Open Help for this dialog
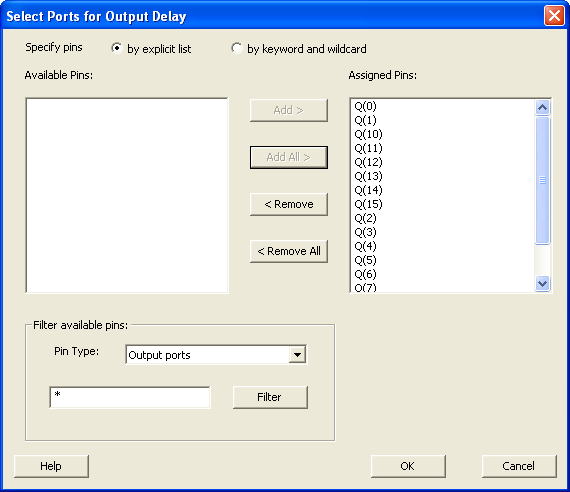 (51, 466)
